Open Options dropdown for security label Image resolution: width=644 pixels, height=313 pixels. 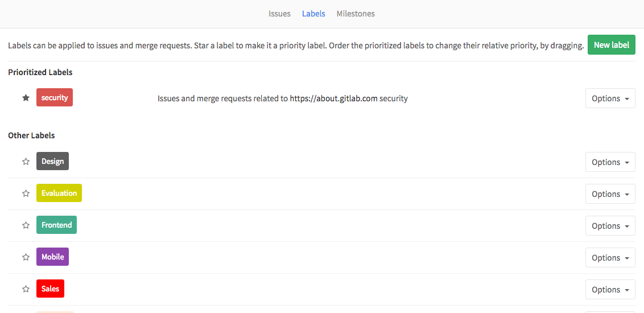(610, 98)
